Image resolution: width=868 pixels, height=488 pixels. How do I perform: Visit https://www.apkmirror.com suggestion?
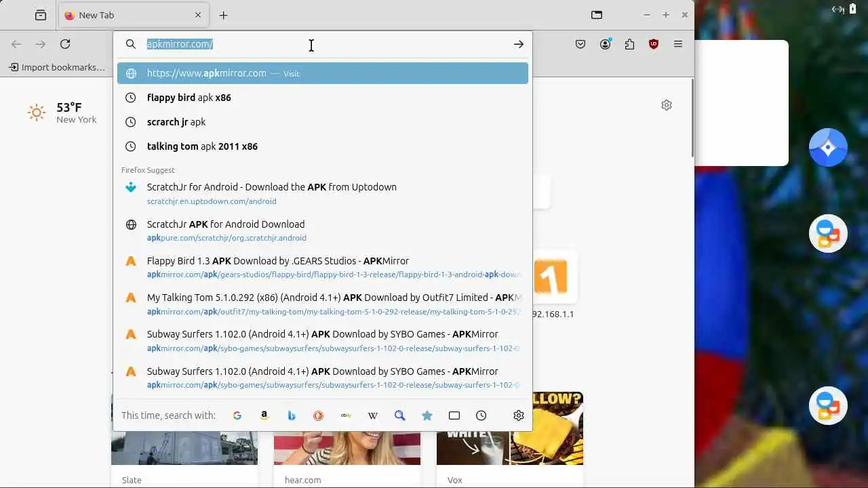point(323,73)
